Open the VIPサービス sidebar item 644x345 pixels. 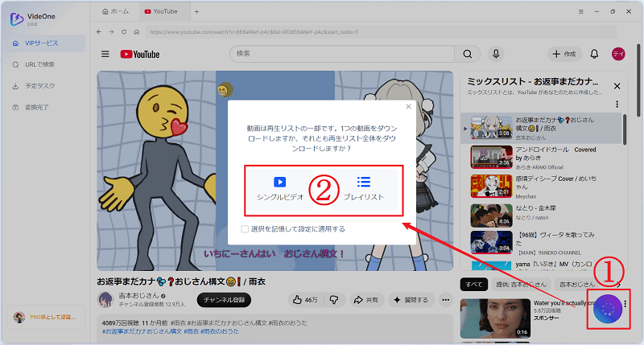[x=46, y=43]
